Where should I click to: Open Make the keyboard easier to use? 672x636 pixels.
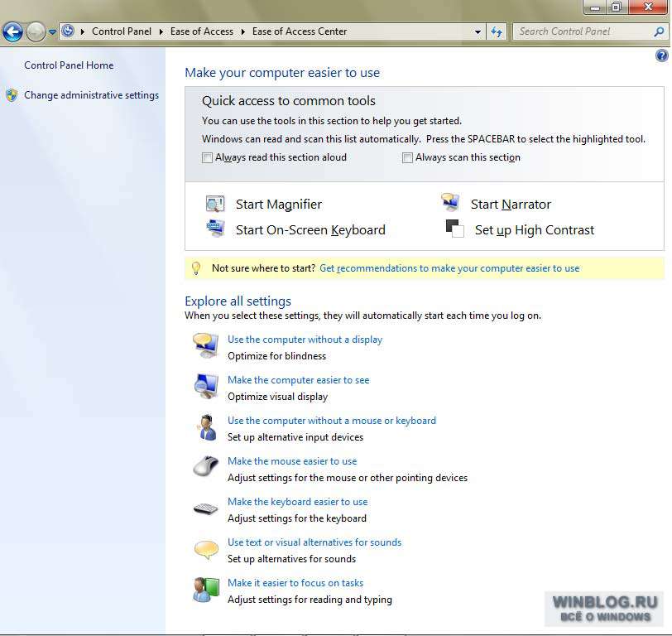(x=298, y=502)
